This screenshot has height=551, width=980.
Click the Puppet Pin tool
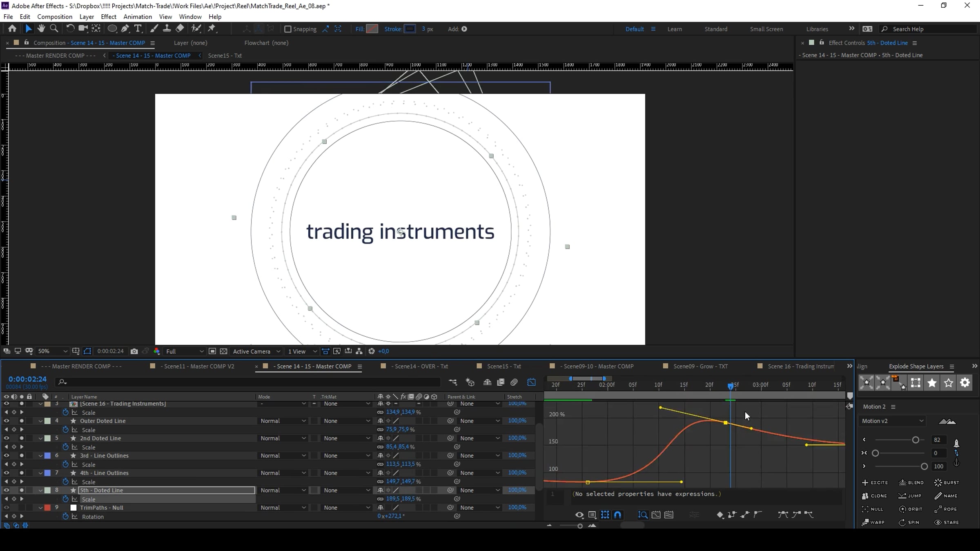click(212, 29)
